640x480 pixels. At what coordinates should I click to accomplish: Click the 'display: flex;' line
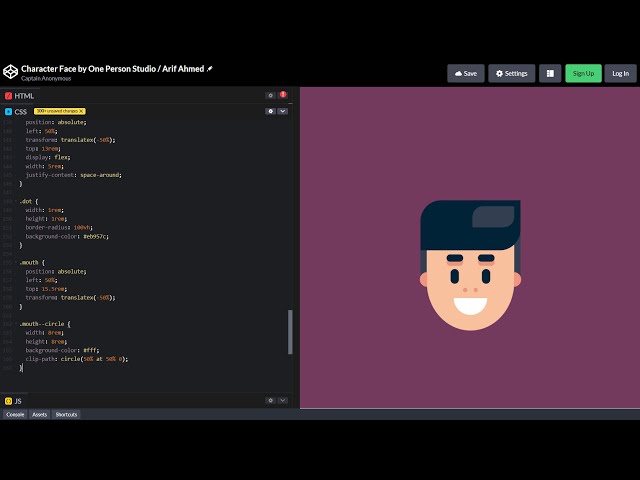(x=48, y=157)
